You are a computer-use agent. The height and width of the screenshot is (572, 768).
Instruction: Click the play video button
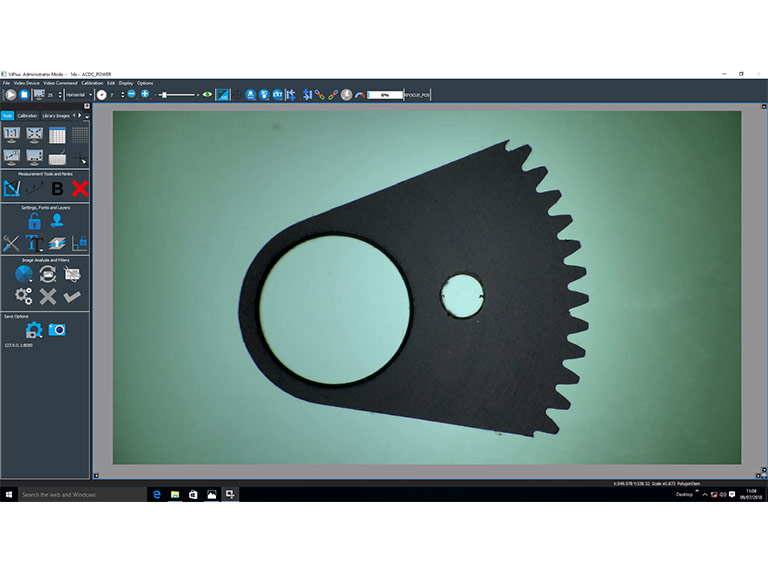coord(10,94)
